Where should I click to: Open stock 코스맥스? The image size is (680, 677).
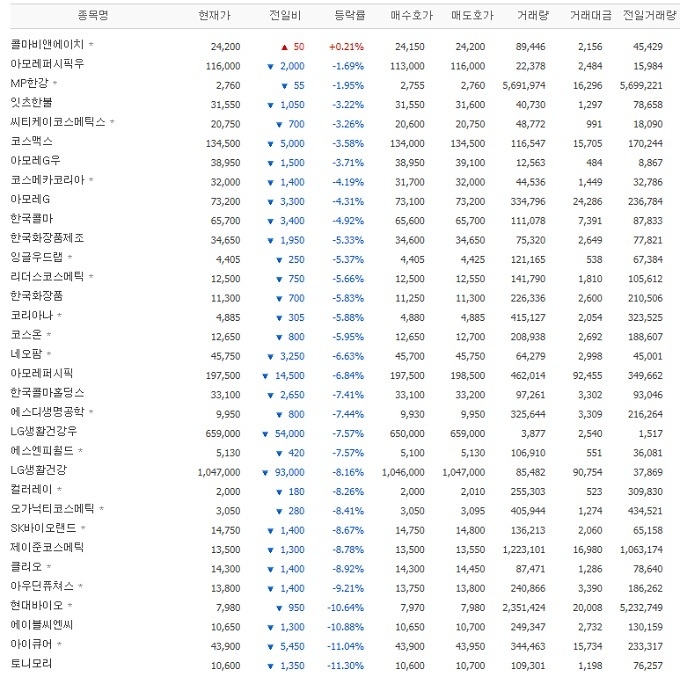click(31, 141)
